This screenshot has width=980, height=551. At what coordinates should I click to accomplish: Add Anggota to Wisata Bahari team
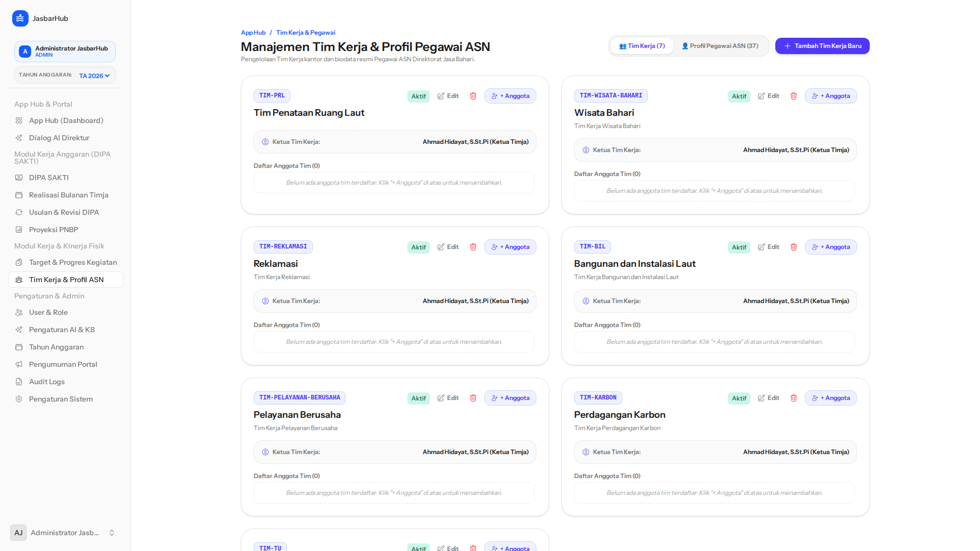tap(831, 96)
